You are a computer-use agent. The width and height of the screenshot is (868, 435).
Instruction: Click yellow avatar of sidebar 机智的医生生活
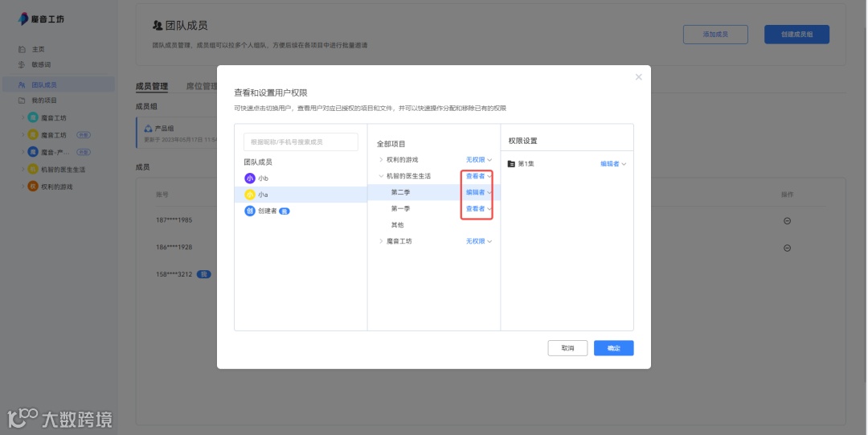click(33, 169)
